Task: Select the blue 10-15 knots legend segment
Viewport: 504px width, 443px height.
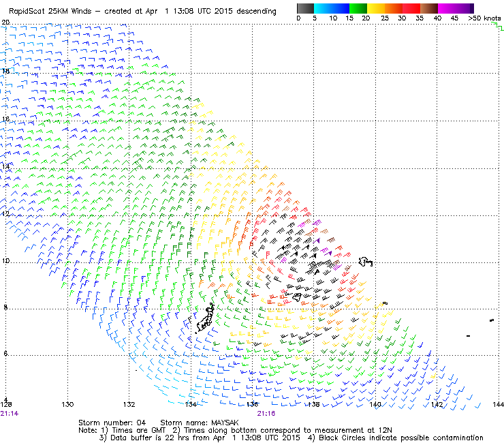Action: click(341, 8)
